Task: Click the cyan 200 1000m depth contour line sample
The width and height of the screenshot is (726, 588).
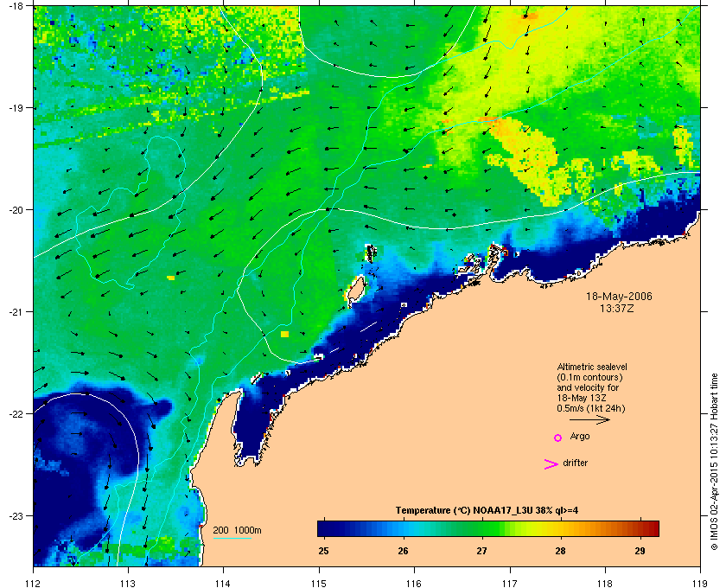Action: tap(232, 538)
